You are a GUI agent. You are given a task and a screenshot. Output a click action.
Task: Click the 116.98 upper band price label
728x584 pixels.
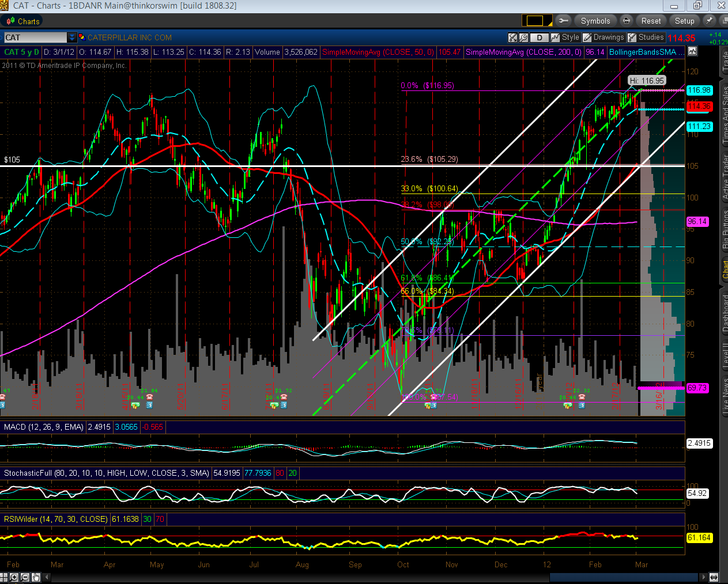point(699,90)
